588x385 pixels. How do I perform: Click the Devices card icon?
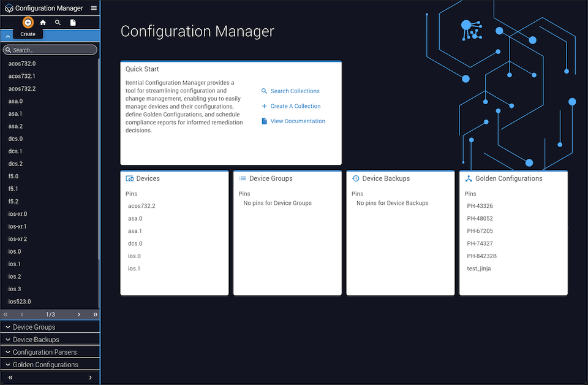129,178
